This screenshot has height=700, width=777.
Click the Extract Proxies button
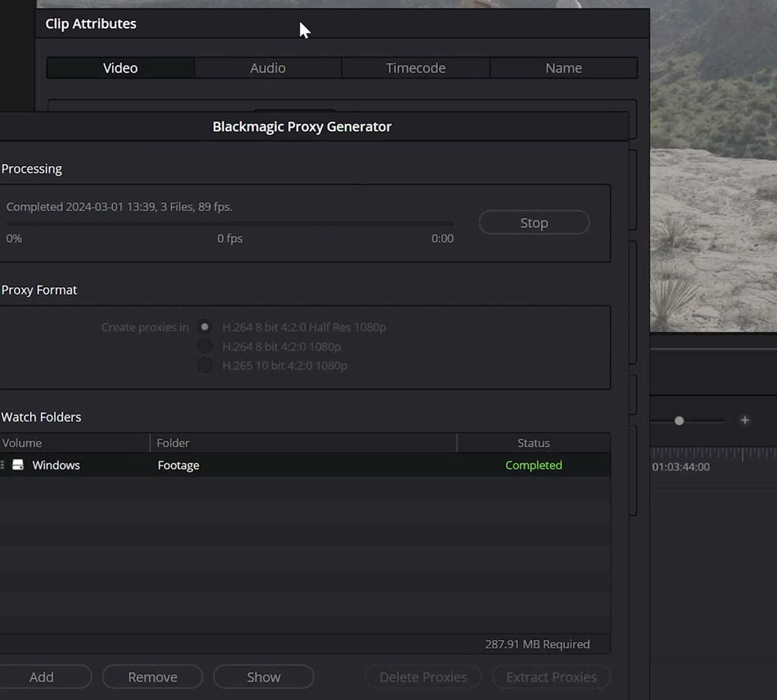click(551, 677)
